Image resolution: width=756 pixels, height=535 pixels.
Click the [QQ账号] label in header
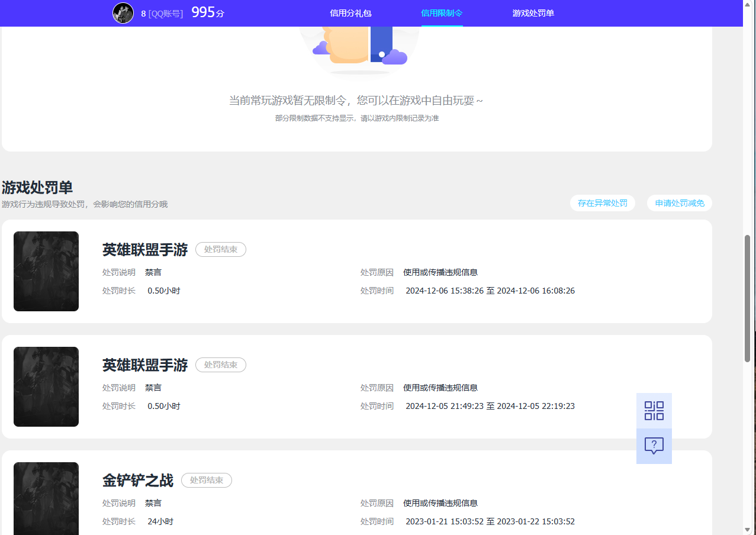(x=165, y=14)
